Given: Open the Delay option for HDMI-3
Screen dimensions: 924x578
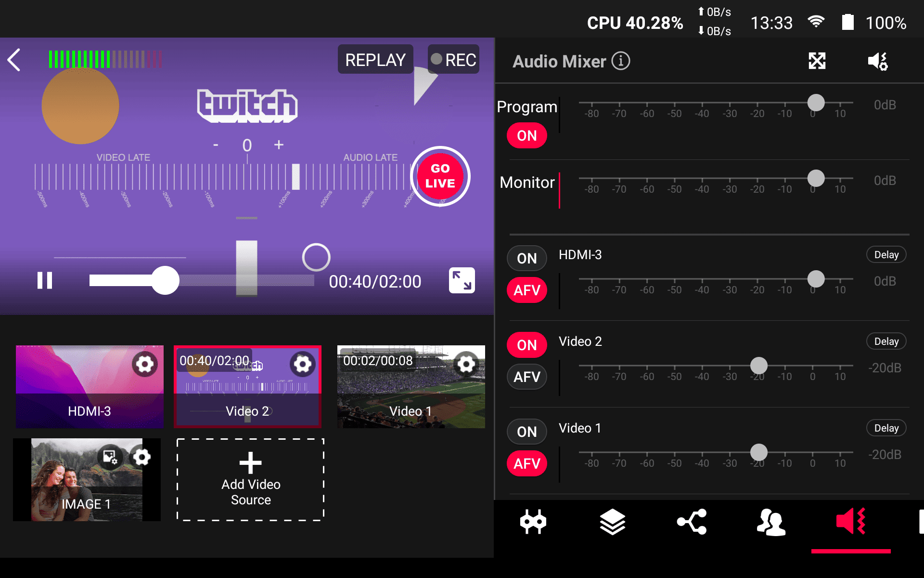Looking at the screenshot, I should pyautogui.click(x=886, y=255).
